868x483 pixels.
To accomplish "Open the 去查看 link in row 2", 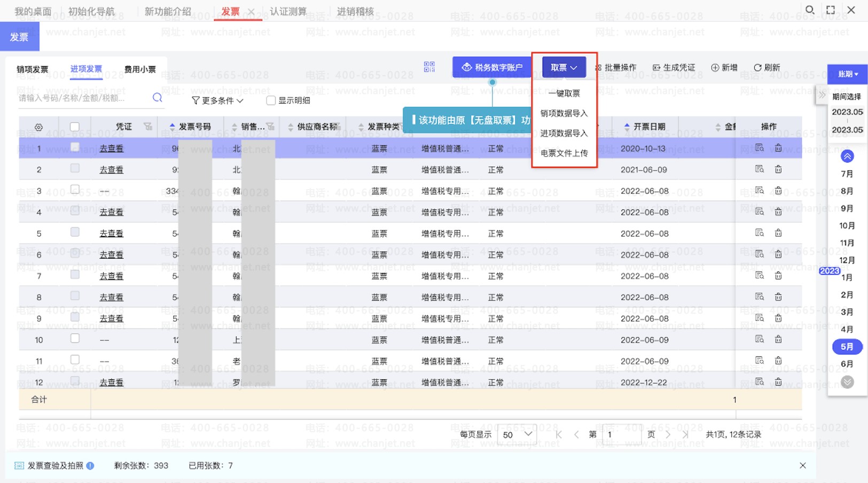I will coord(111,170).
